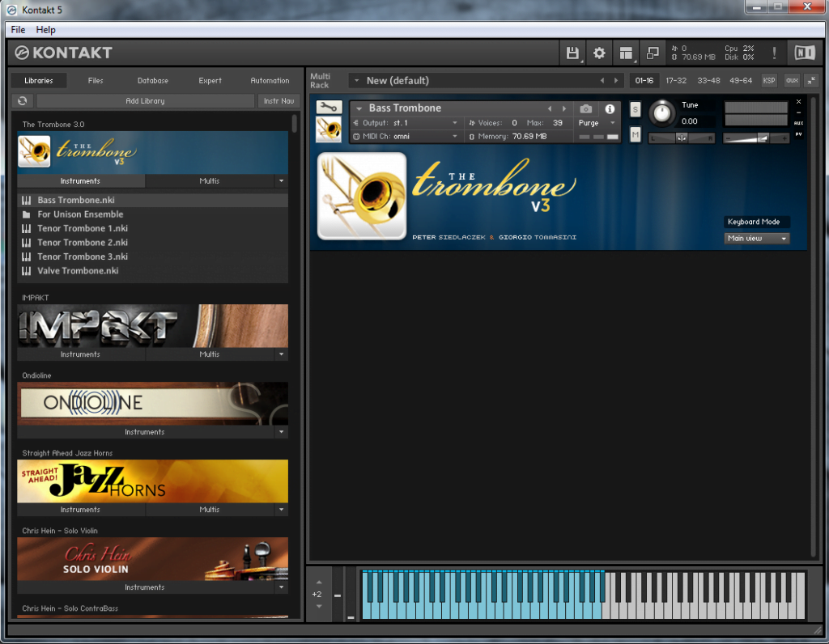The image size is (829, 644).
Task: Open The Trombone Multis tab
Action: click(x=210, y=180)
